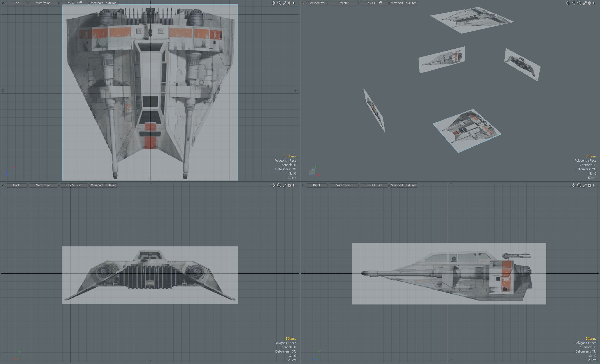Click the pan view icon in Top viewport

pyautogui.click(x=273, y=3)
